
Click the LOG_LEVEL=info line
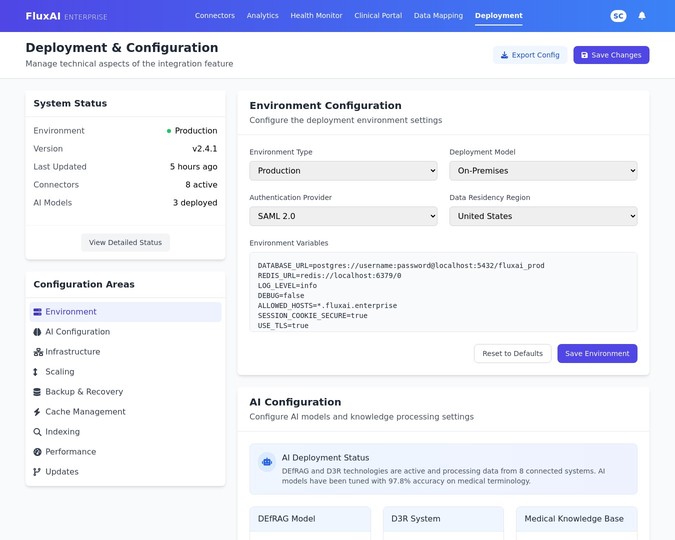tap(287, 286)
